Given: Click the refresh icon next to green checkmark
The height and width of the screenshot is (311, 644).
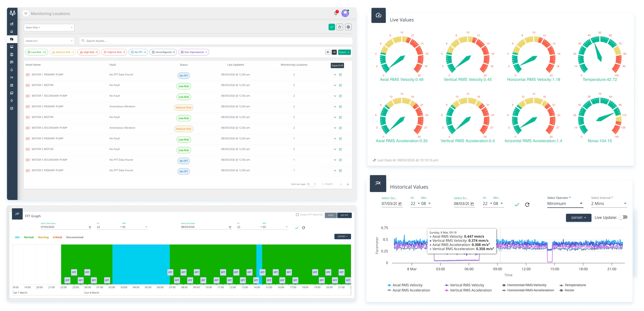Looking at the screenshot, I should coord(340,27).
